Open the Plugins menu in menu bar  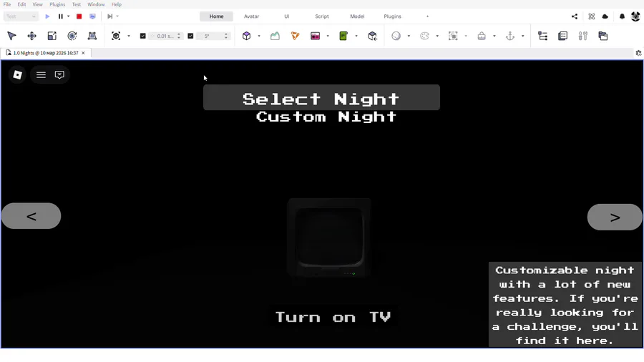(57, 4)
